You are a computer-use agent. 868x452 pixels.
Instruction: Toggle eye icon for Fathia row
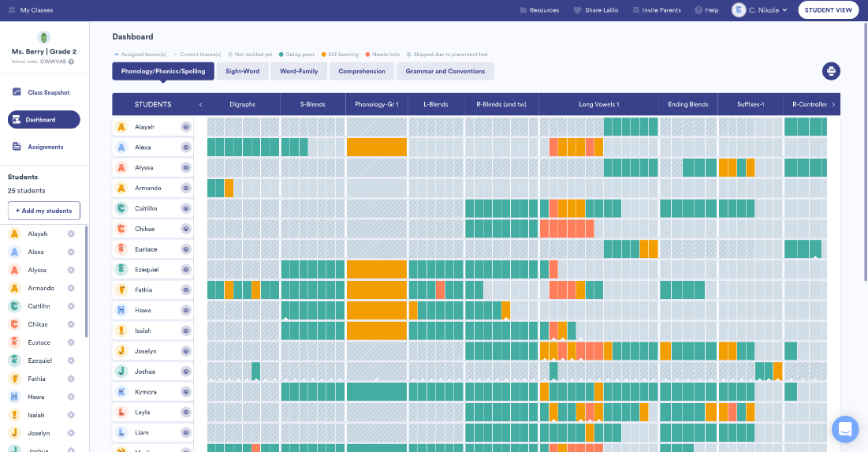186,290
